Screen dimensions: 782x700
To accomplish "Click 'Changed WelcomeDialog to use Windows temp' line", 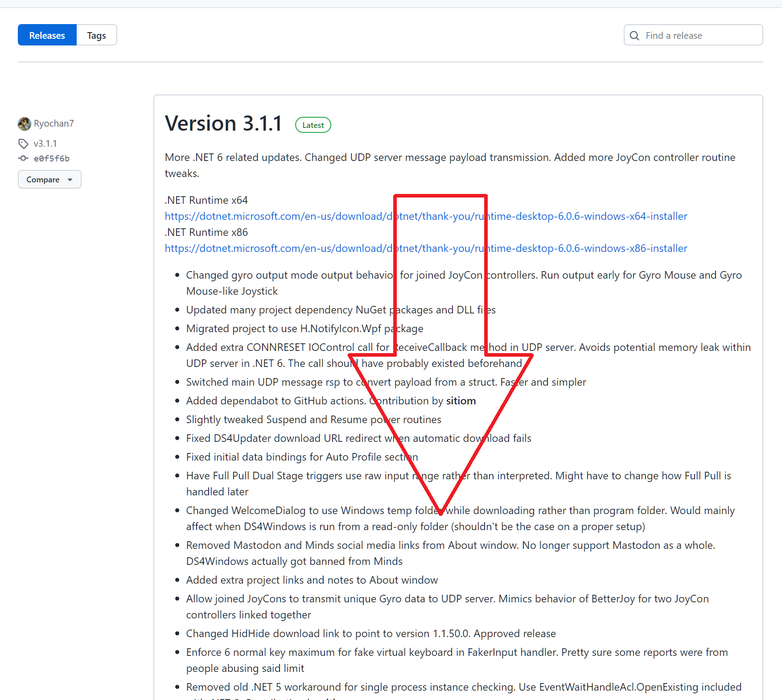I will tap(461, 519).
